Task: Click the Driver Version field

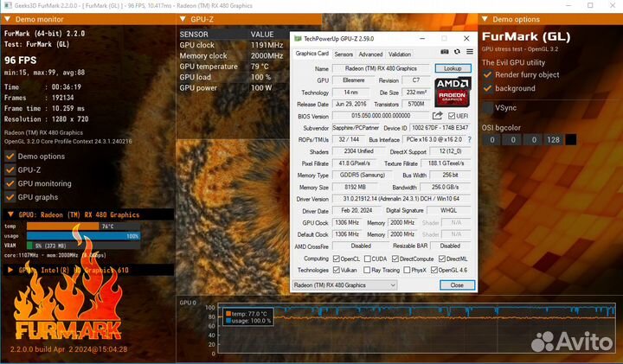Action: [x=401, y=199]
